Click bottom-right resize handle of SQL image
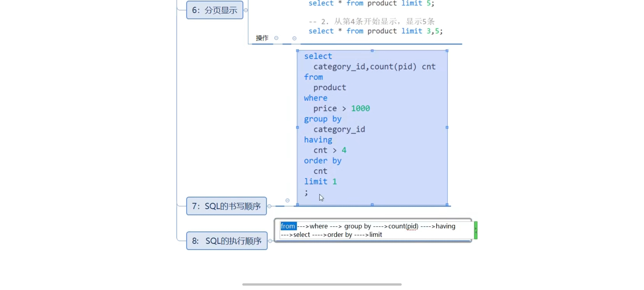Screen dimensions: 644x290 point(447,205)
